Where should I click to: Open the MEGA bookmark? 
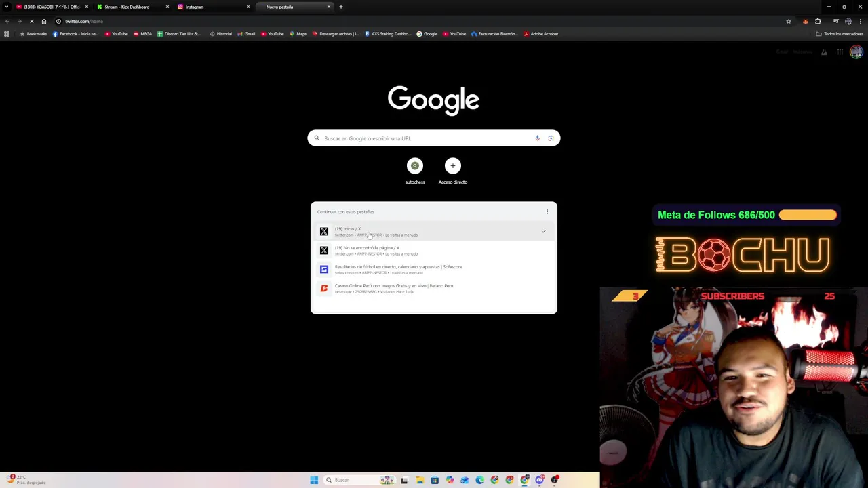(x=142, y=34)
